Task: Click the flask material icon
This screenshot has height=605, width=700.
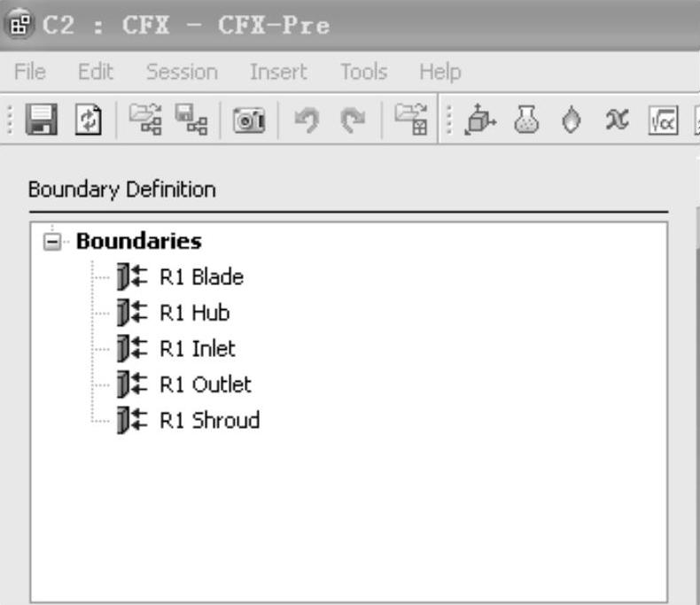Action: (526, 119)
